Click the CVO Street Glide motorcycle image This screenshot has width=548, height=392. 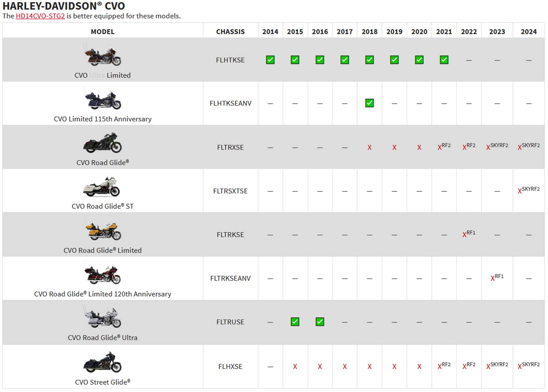[103, 362]
